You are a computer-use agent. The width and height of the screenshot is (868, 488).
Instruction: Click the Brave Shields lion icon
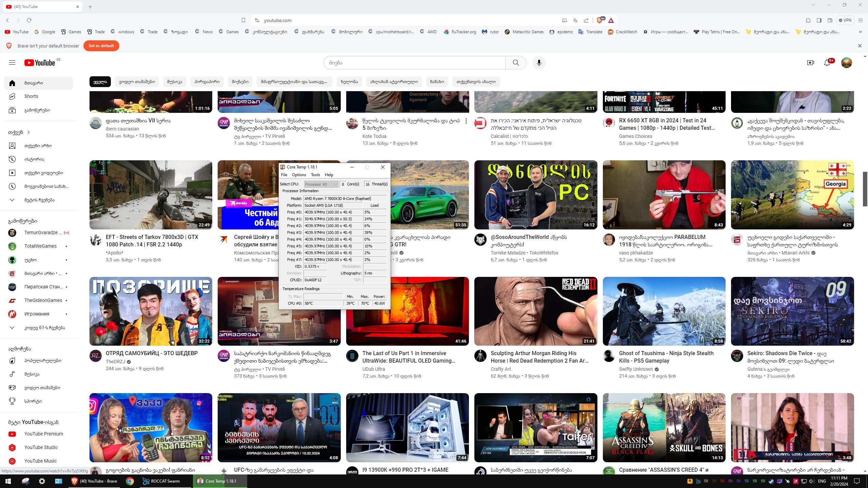click(x=599, y=20)
